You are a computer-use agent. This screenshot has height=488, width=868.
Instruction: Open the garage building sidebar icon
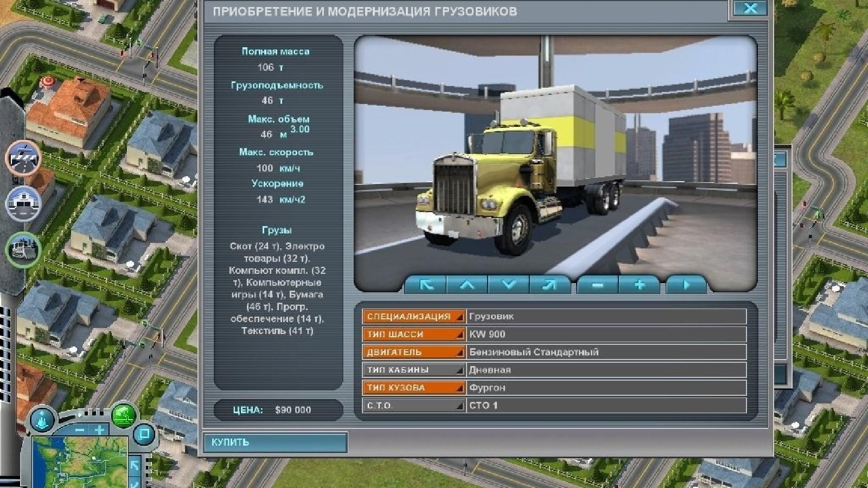[x=23, y=204]
